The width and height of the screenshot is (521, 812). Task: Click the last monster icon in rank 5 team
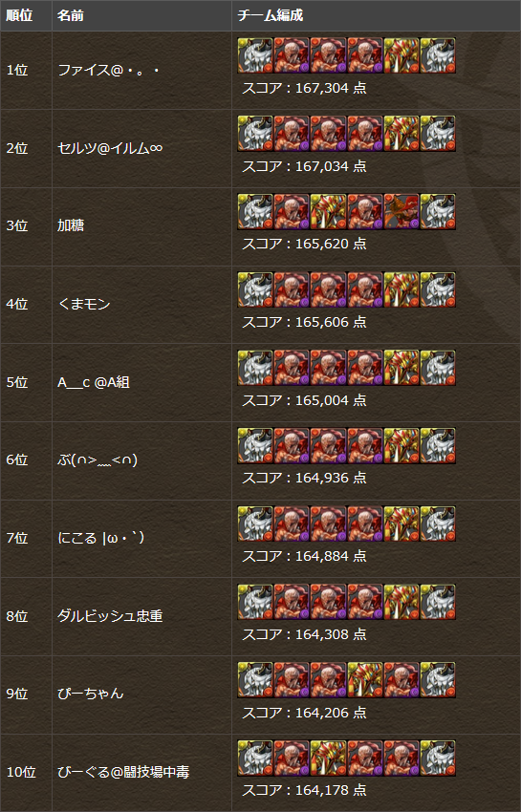(438, 368)
